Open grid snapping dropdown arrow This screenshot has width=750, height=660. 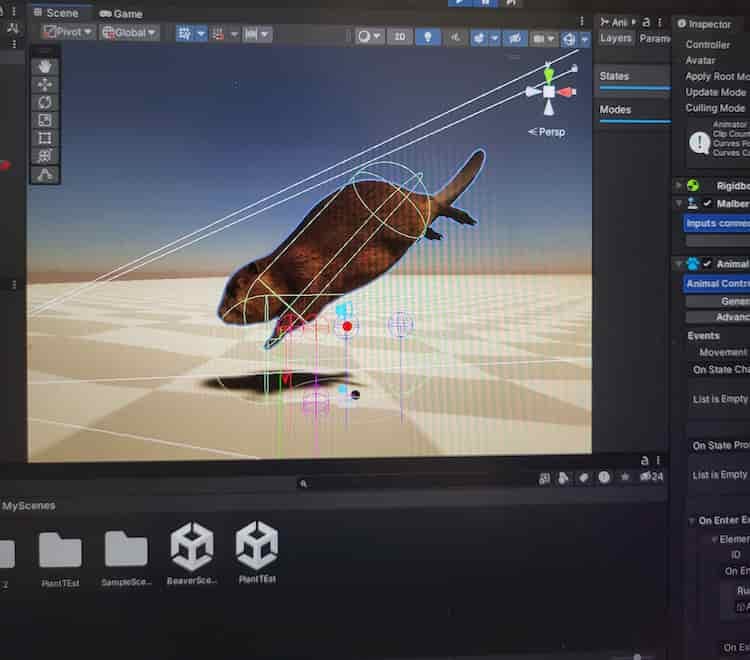click(x=234, y=34)
